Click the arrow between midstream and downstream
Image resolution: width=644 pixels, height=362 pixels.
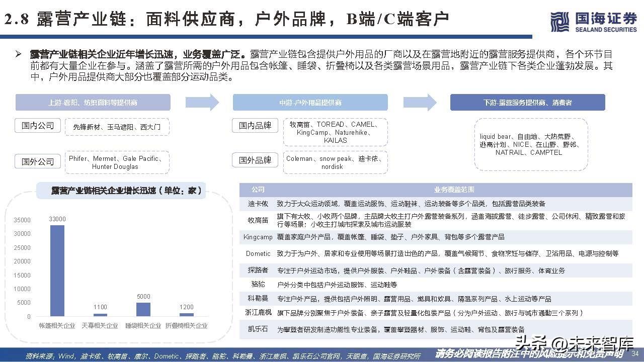point(420,102)
